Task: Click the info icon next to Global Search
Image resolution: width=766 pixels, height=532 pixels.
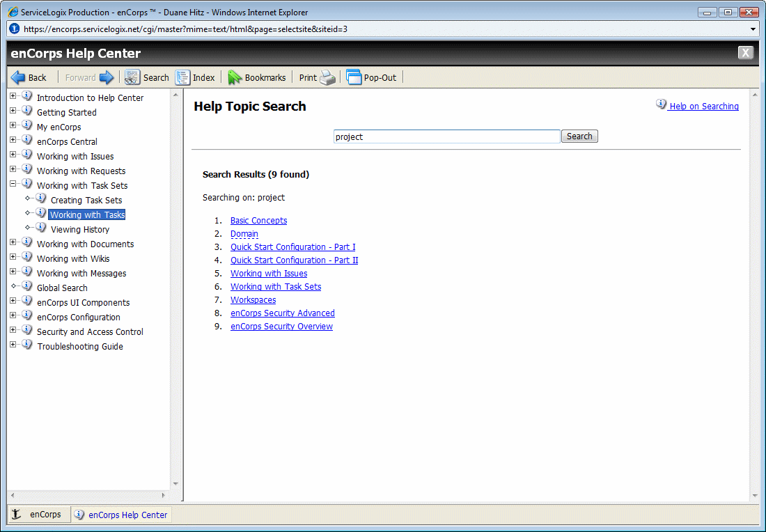Action: click(x=27, y=285)
